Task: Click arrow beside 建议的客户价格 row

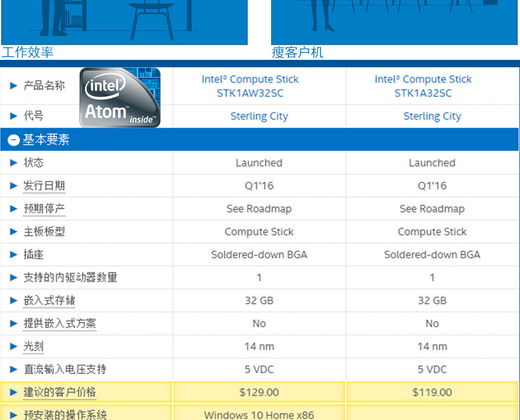Action: (14, 393)
